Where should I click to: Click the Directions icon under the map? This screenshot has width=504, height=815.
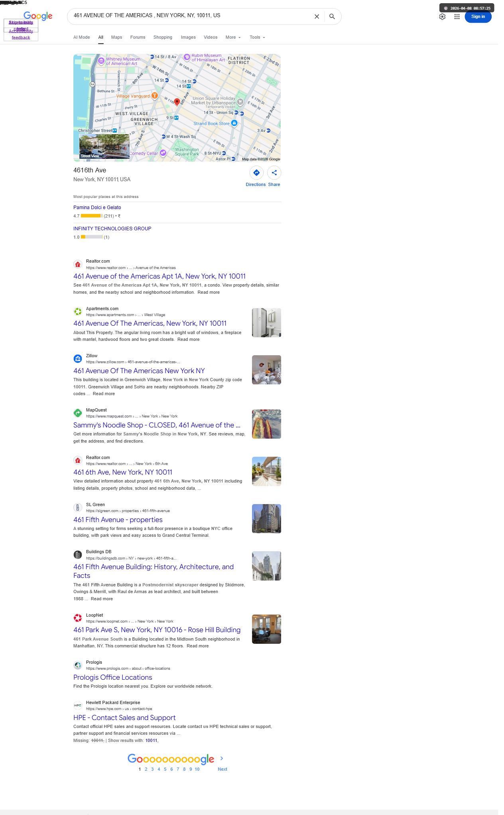click(256, 173)
